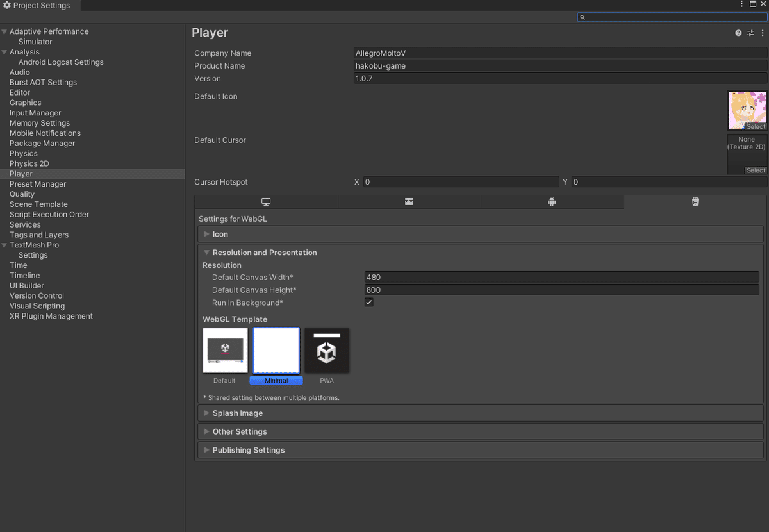
Task: Click Select under the Default Cursor slot
Action: [x=756, y=170]
